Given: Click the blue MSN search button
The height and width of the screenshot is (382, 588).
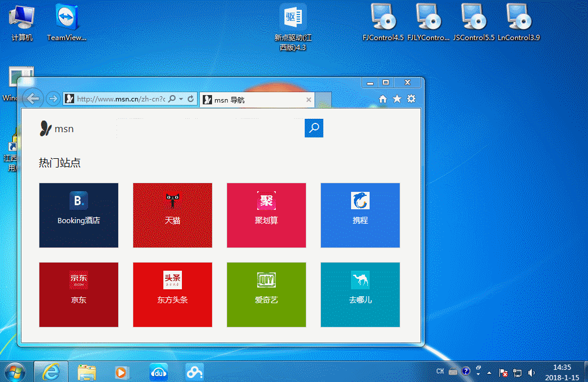Looking at the screenshot, I should (x=314, y=128).
